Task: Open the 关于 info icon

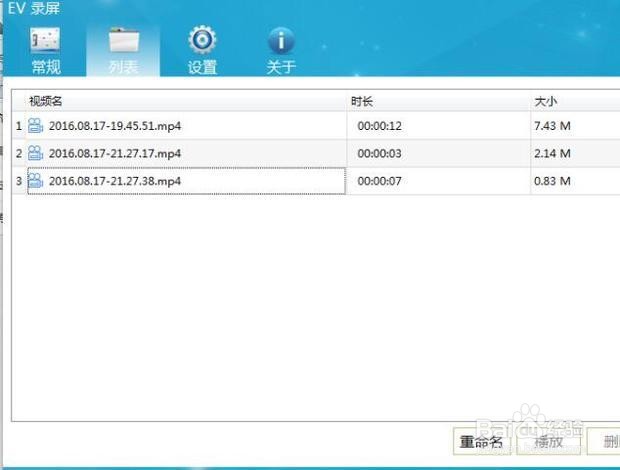Action: (281, 40)
